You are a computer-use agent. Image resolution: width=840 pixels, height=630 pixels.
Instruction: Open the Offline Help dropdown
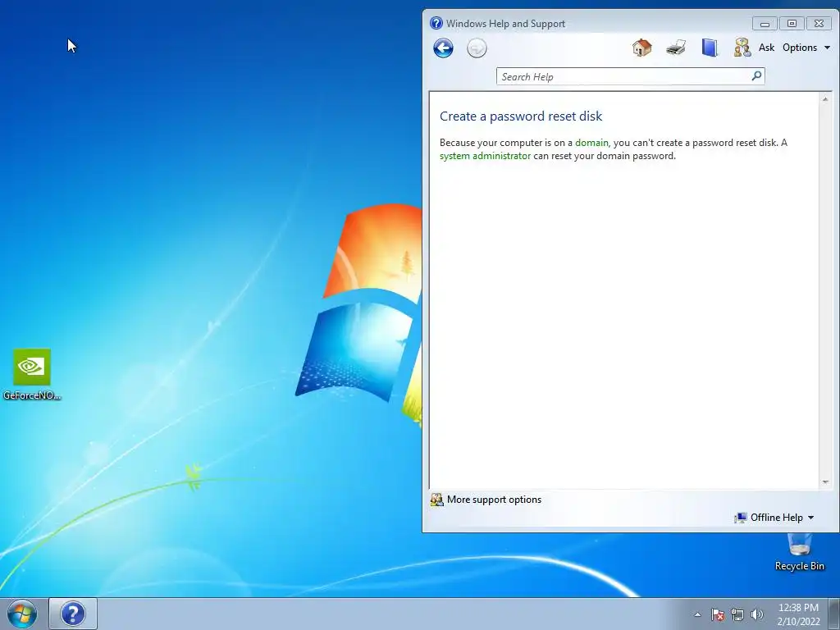tap(774, 518)
